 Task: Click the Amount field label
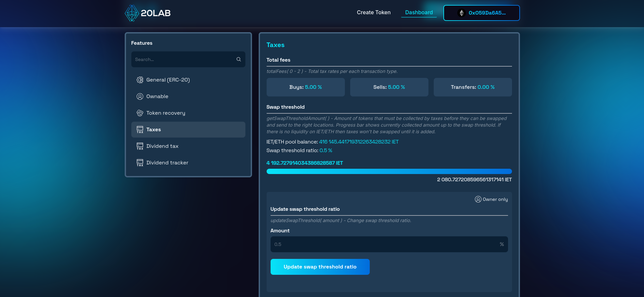pos(280,231)
